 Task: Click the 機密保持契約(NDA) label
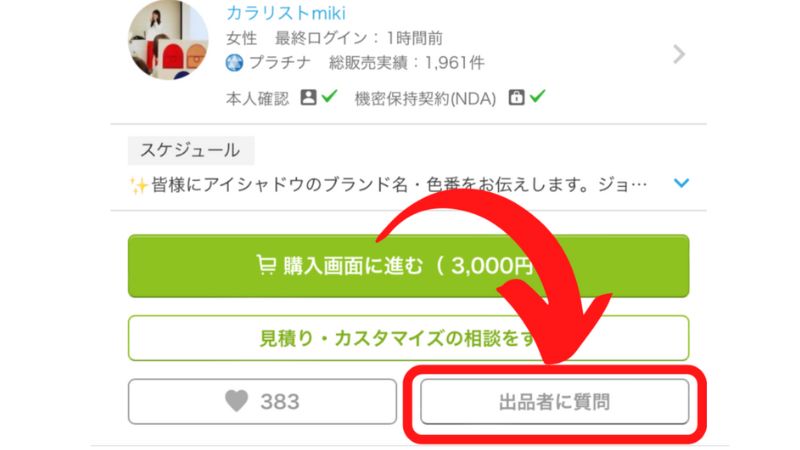[x=425, y=98]
